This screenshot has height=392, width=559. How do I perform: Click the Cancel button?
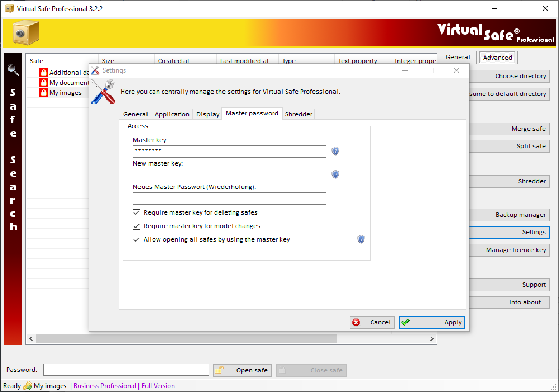coord(372,322)
